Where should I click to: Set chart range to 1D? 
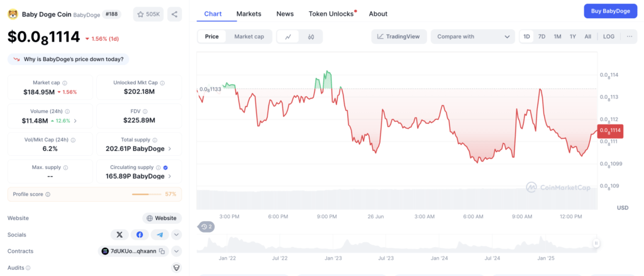click(526, 36)
